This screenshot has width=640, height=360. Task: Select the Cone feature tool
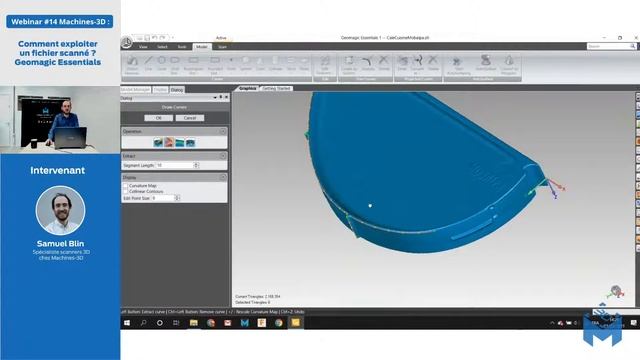point(260,63)
